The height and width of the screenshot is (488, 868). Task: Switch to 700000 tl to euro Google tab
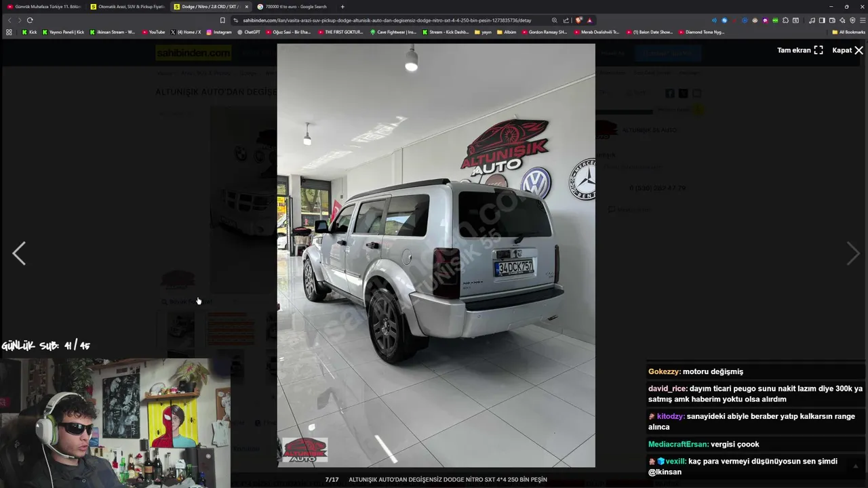[x=294, y=7]
